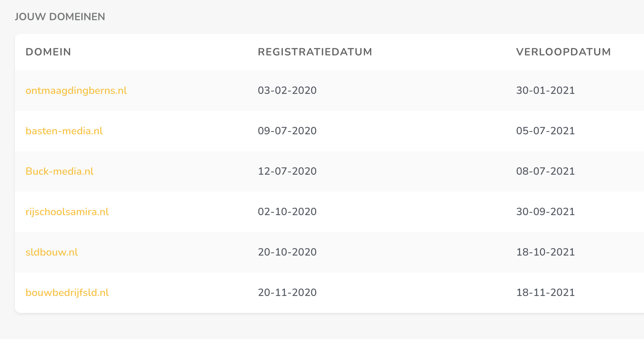
Task: Select the sldbouw.nl domain link
Action: click(52, 252)
